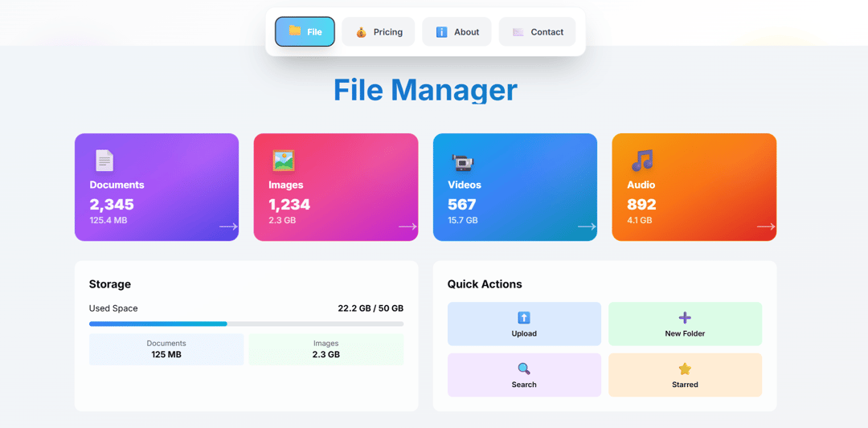Click the '1,234' images count

[289, 205]
